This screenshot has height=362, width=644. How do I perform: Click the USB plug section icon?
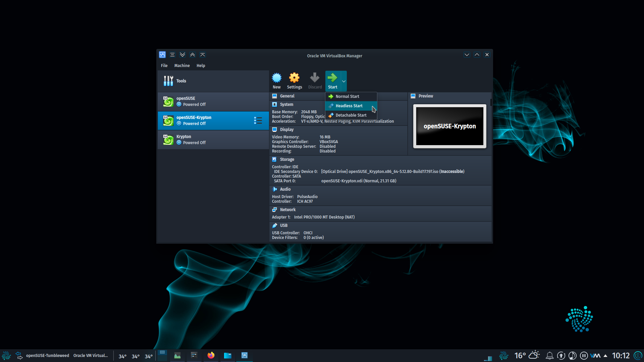pos(274,226)
